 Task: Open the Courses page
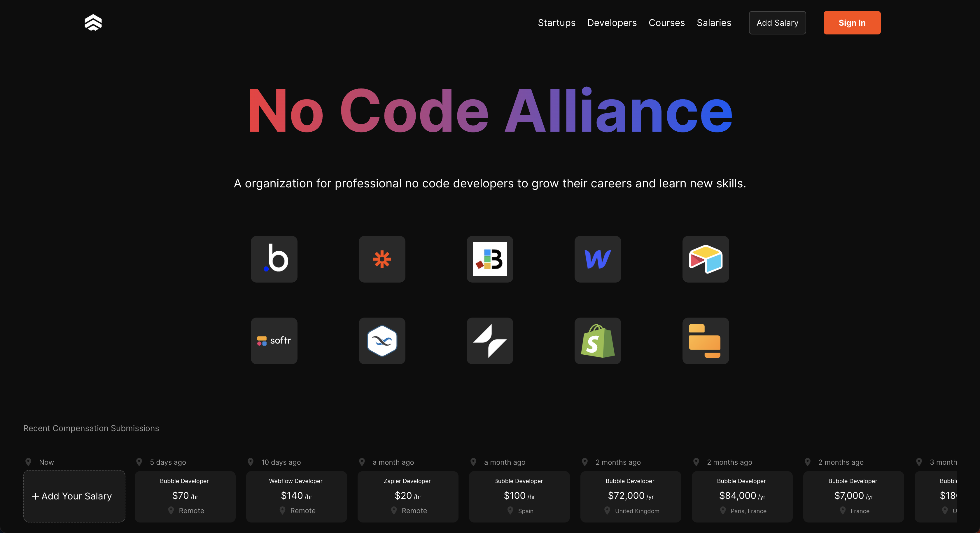[x=666, y=22]
